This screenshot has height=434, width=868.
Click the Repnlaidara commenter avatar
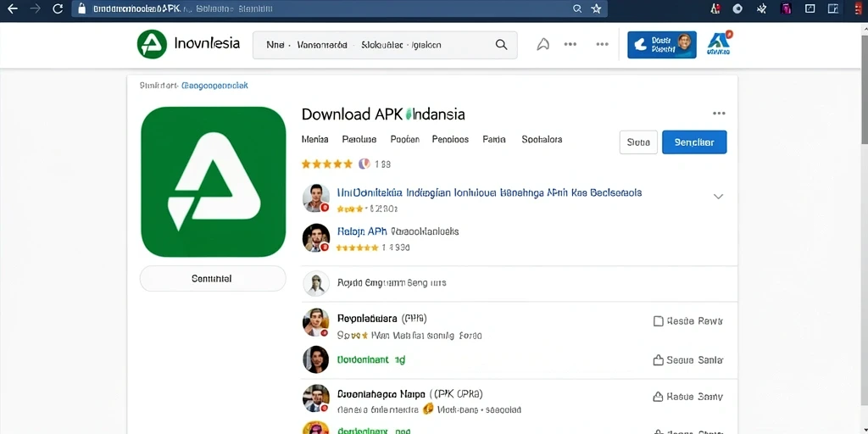coord(316,323)
